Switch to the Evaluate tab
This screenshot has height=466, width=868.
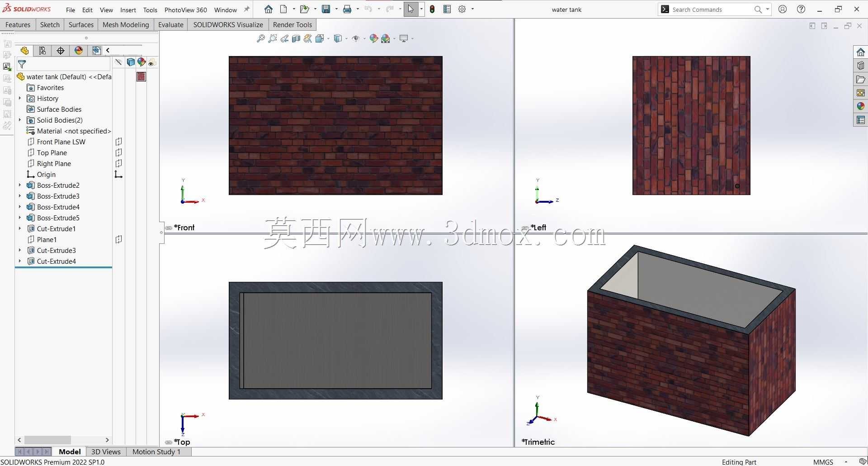(x=171, y=24)
